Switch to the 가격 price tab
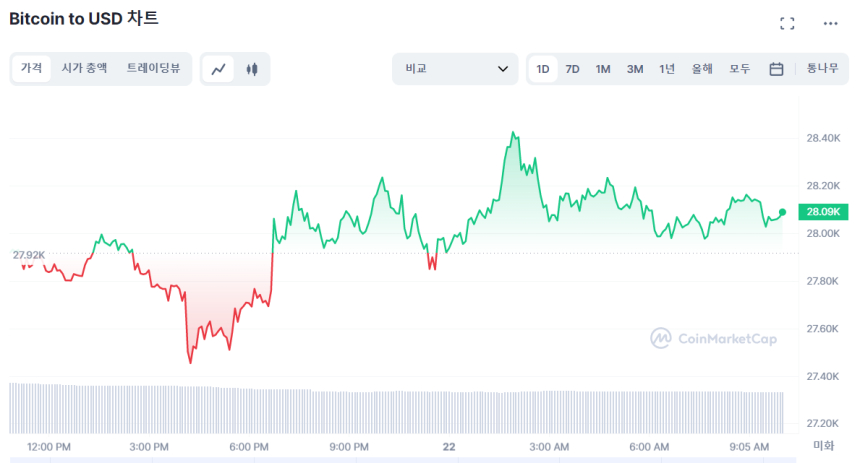The image size is (860, 463). [x=31, y=68]
